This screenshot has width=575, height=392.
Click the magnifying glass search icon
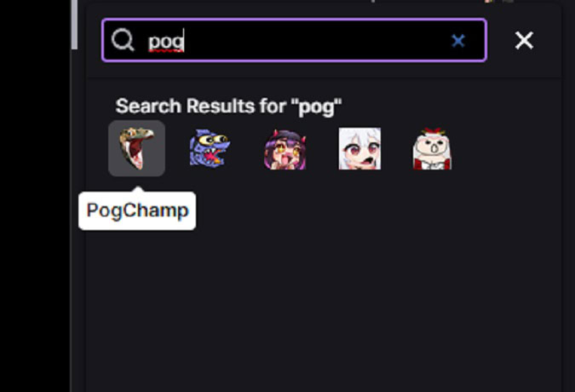[x=123, y=40]
